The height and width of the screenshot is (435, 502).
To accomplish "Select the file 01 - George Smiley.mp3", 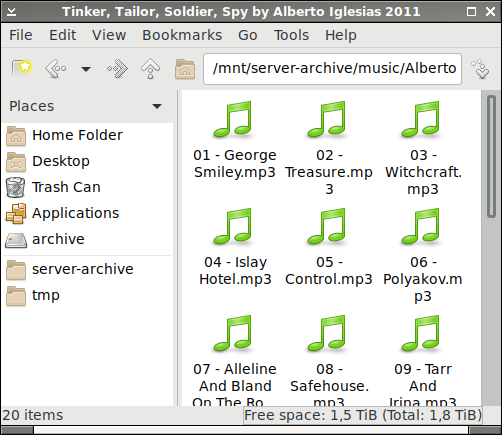I will [235, 140].
